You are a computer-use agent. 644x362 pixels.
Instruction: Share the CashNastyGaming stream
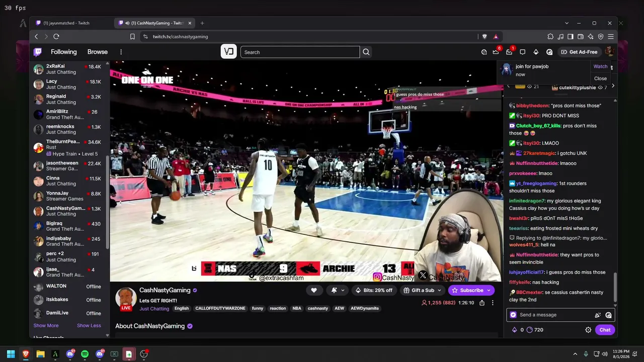[x=482, y=303]
